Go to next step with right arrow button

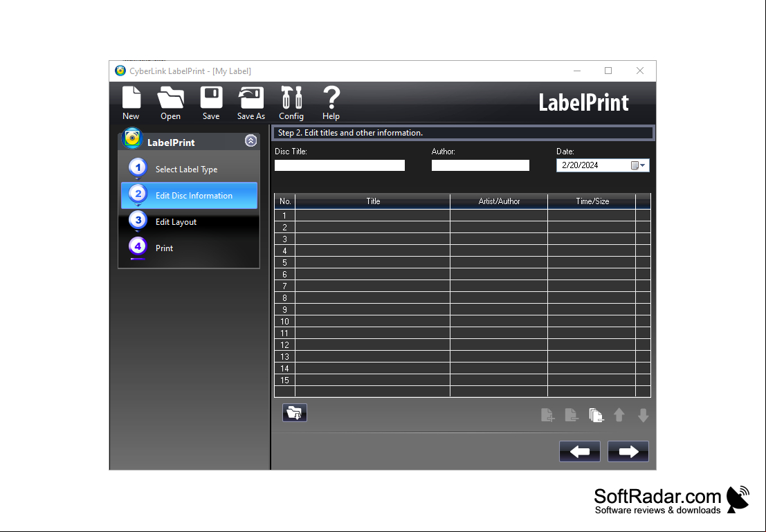(628, 451)
